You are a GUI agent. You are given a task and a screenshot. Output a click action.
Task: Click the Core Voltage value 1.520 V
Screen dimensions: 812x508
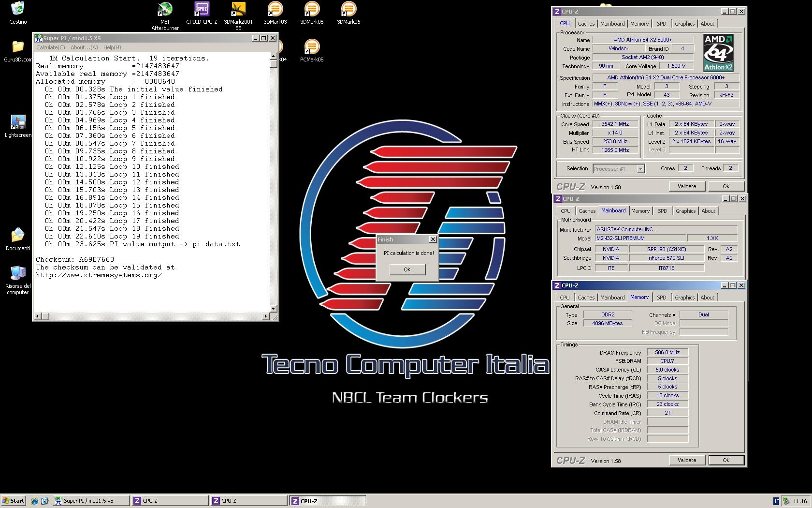676,66
